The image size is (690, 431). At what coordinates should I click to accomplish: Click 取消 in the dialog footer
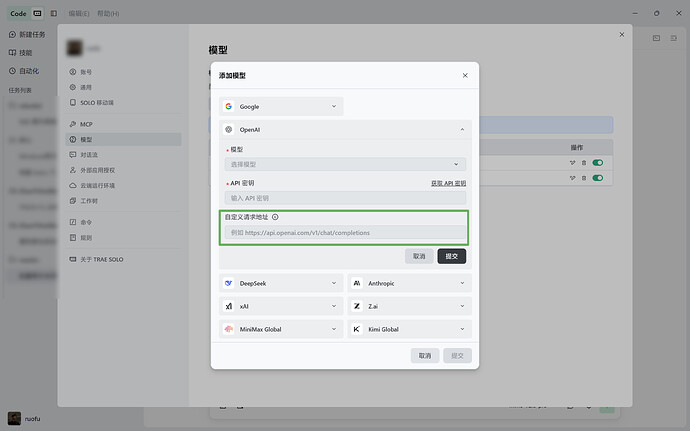pyautogui.click(x=425, y=356)
